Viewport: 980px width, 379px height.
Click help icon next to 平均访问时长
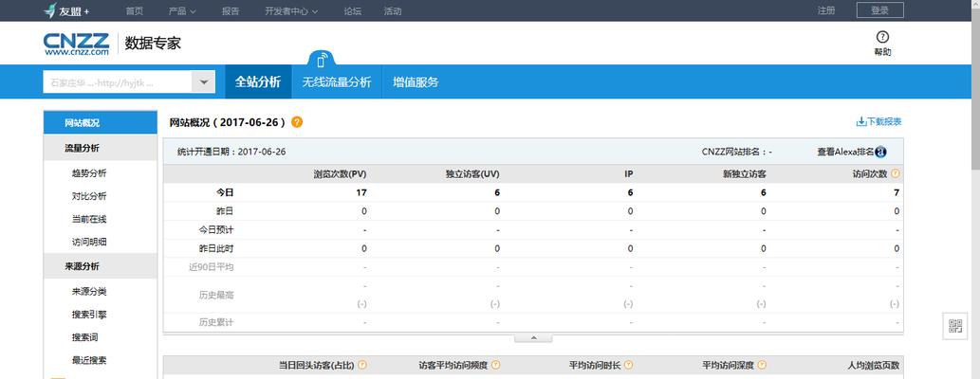[629, 365]
